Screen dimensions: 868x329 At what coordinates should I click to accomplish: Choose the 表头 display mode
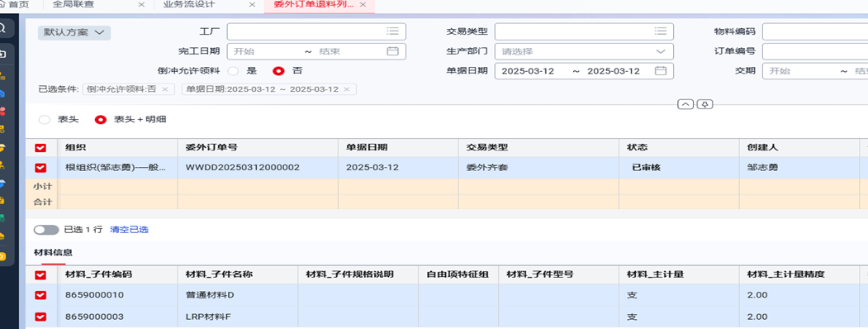point(45,120)
